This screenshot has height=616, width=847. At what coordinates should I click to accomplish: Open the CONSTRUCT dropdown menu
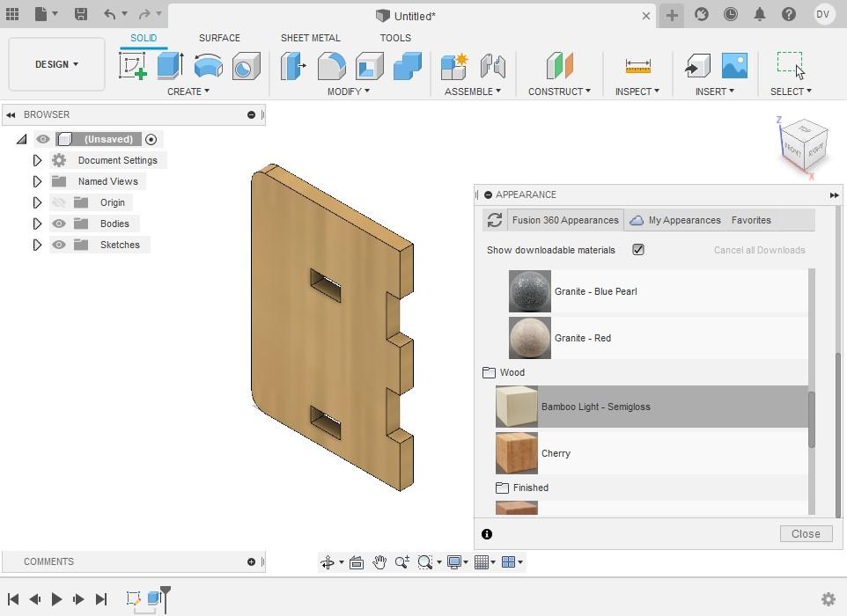click(560, 92)
